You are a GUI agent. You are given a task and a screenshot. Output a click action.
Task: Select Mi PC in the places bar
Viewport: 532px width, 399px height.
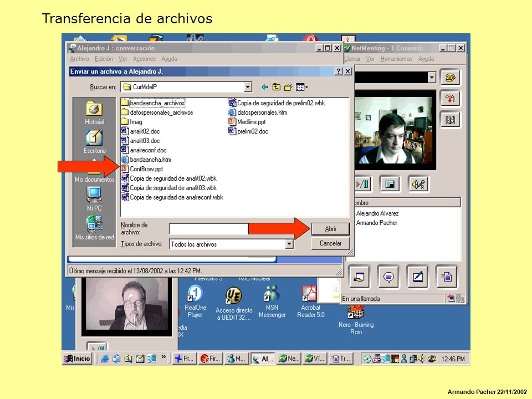tap(94, 199)
